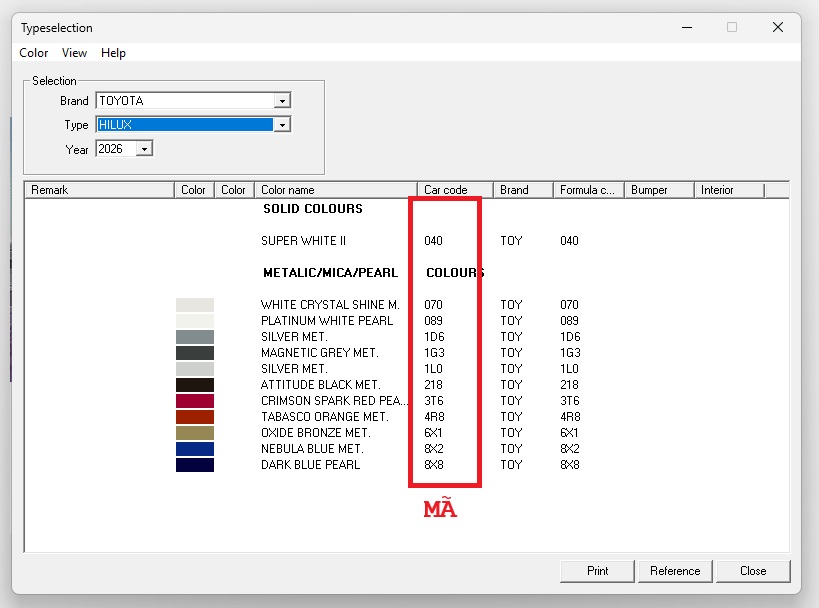This screenshot has height=608, width=819.
Task: Select WHITE CRYSTAL SHINE M. row text
Action: point(330,305)
